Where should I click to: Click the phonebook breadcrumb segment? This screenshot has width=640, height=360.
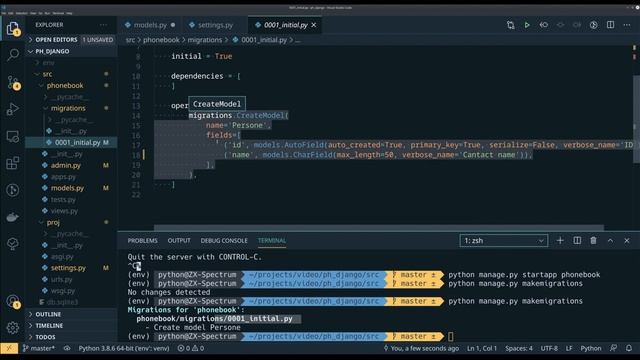point(161,40)
